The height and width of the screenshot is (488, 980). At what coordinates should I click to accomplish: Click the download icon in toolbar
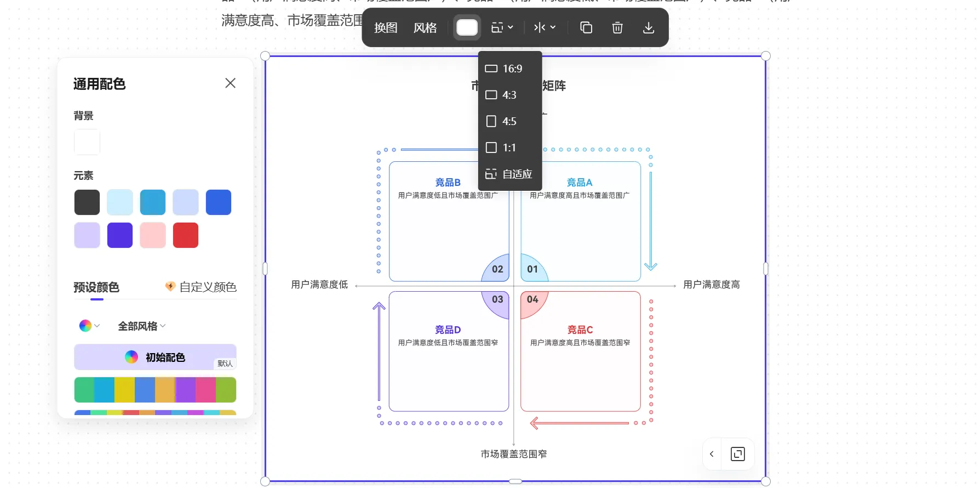point(649,27)
